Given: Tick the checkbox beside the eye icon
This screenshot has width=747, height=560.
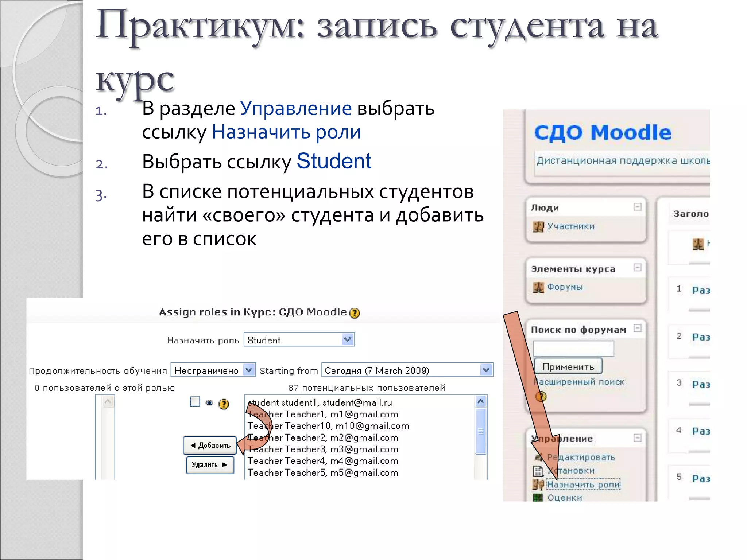Looking at the screenshot, I should [195, 402].
